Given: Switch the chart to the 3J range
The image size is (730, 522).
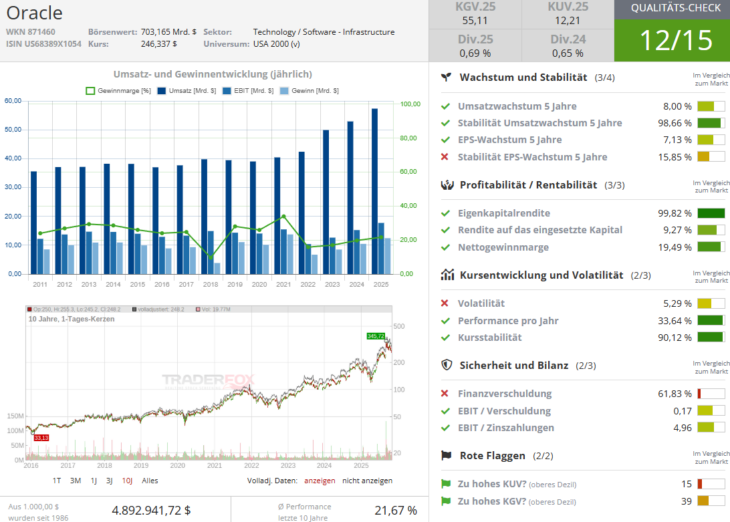Looking at the screenshot, I should click(x=108, y=480).
